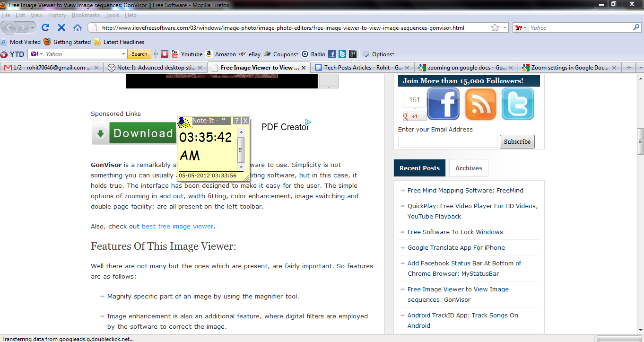The width and height of the screenshot is (644, 342).
Task: Click the large Facebook icon in the sidebar
Action: click(443, 104)
